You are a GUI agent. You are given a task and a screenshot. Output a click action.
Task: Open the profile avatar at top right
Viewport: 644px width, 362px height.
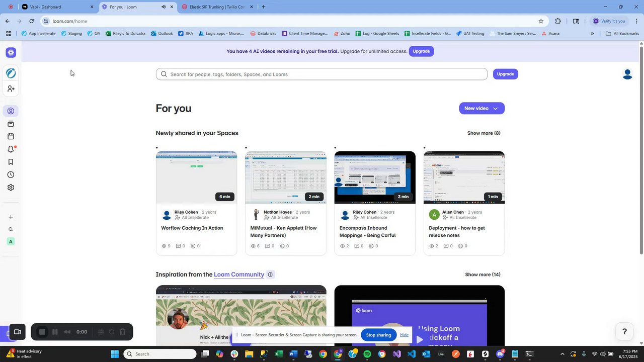627,74
